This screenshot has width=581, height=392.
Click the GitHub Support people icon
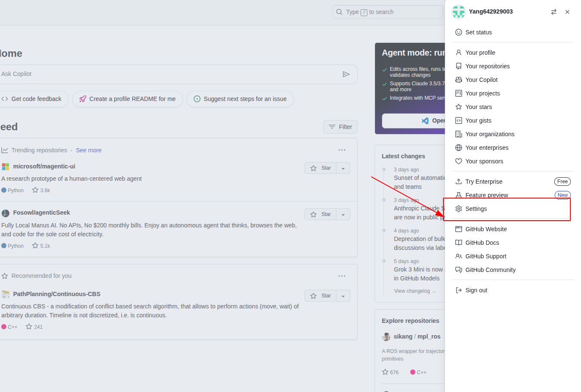pyautogui.click(x=459, y=256)
